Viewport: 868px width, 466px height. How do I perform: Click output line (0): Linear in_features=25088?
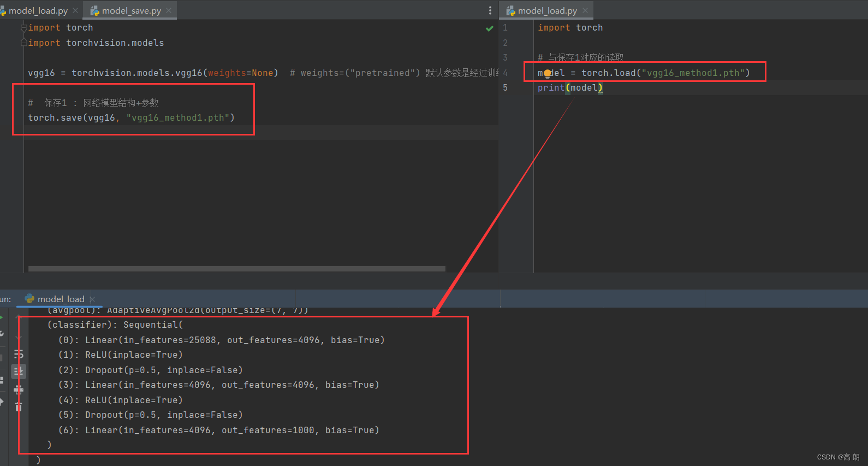(x=221, y=340)
